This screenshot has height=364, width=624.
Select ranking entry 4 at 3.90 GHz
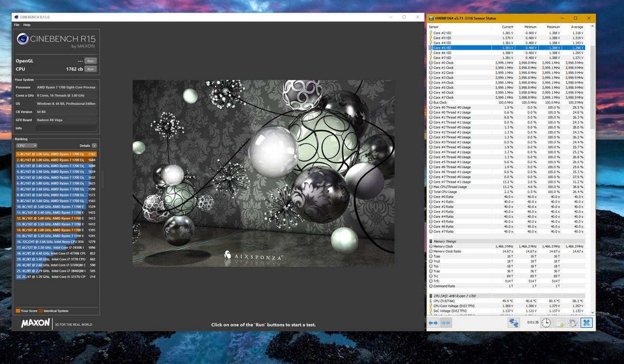point(56,172)
